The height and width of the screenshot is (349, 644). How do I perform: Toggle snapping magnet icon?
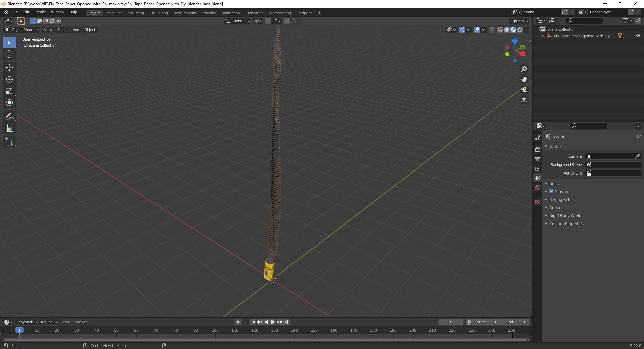[268, 21]
